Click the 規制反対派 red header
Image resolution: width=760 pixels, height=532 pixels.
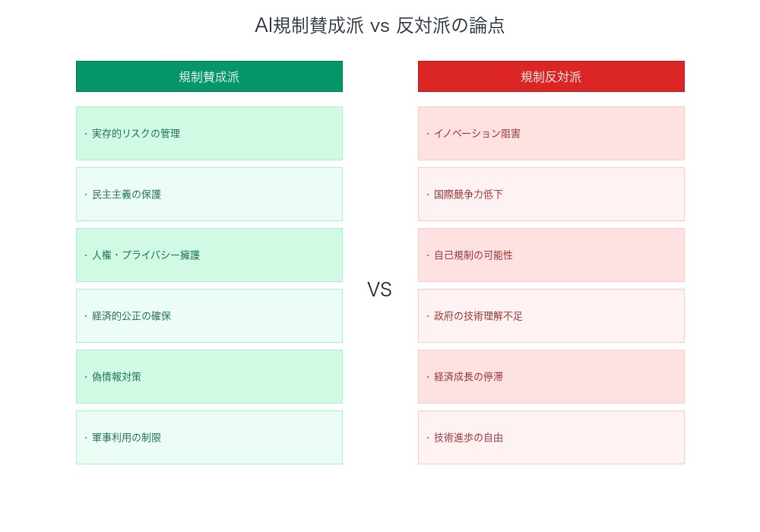(x=551, y=77)
